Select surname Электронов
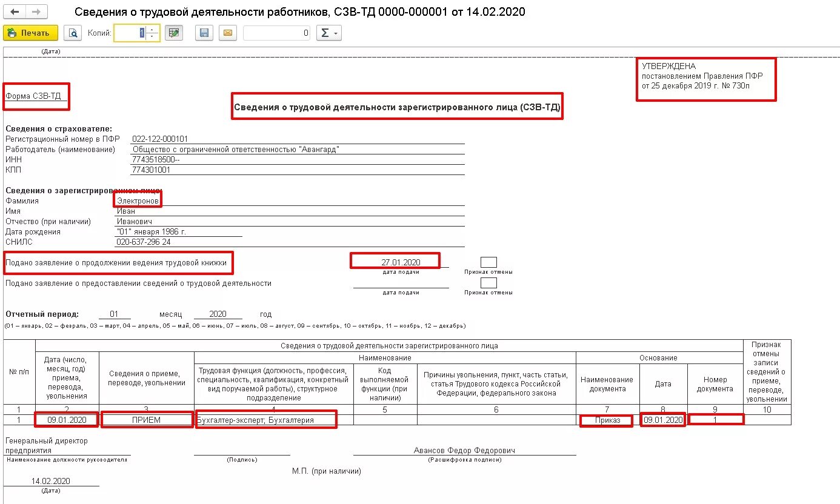Image resolution: width=840 pixels, height=504 pixels. pos(138,201)
